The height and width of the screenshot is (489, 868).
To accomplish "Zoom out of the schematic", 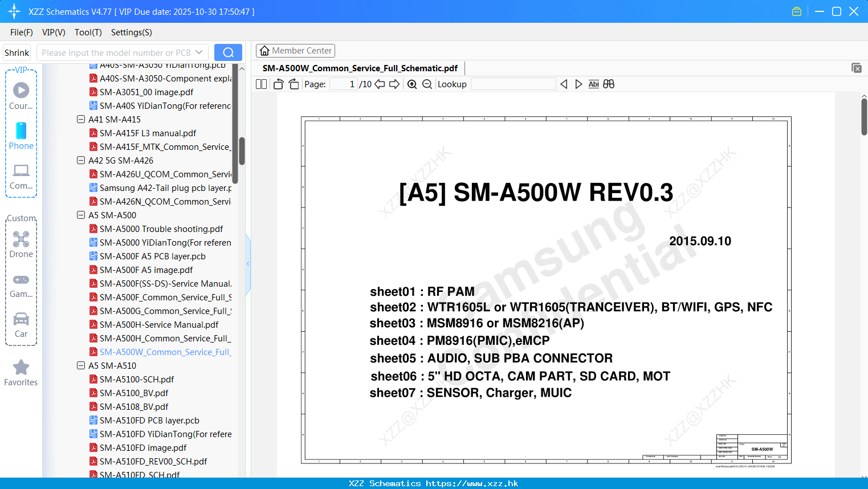I will (427, 84).
